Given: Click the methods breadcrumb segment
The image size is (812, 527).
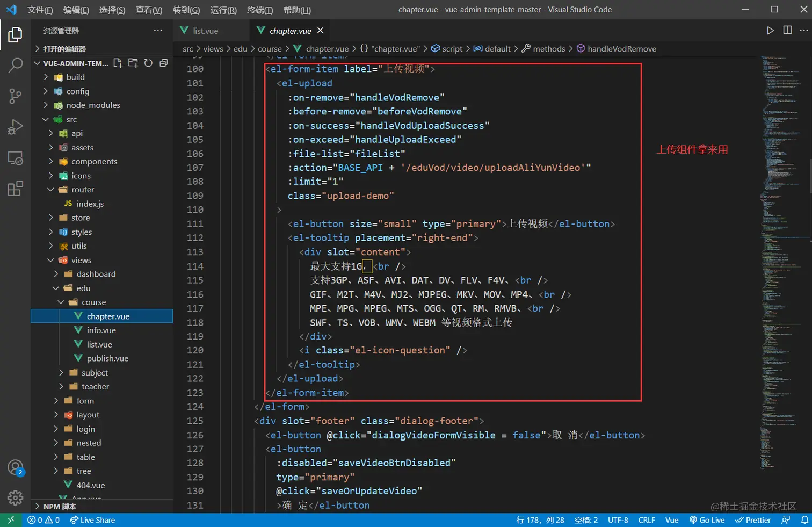Looking at the screenshot, I should (x=543, y=49).
